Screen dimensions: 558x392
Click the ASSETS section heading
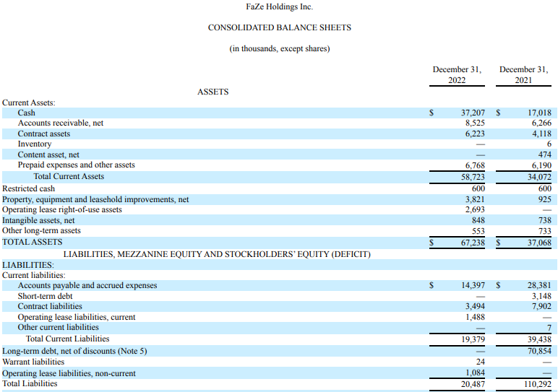coord(213,92)
